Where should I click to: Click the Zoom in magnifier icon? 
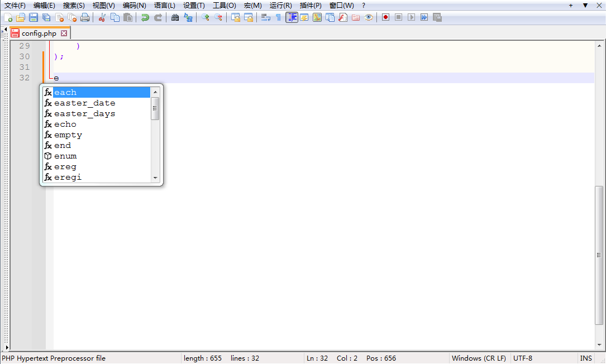click(205, 17)
